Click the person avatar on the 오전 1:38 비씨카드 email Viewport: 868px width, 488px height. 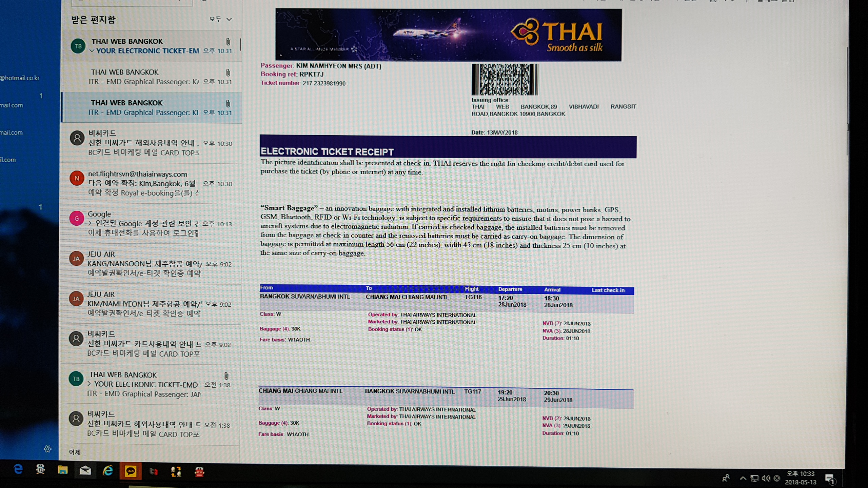(x=76, y=419)
